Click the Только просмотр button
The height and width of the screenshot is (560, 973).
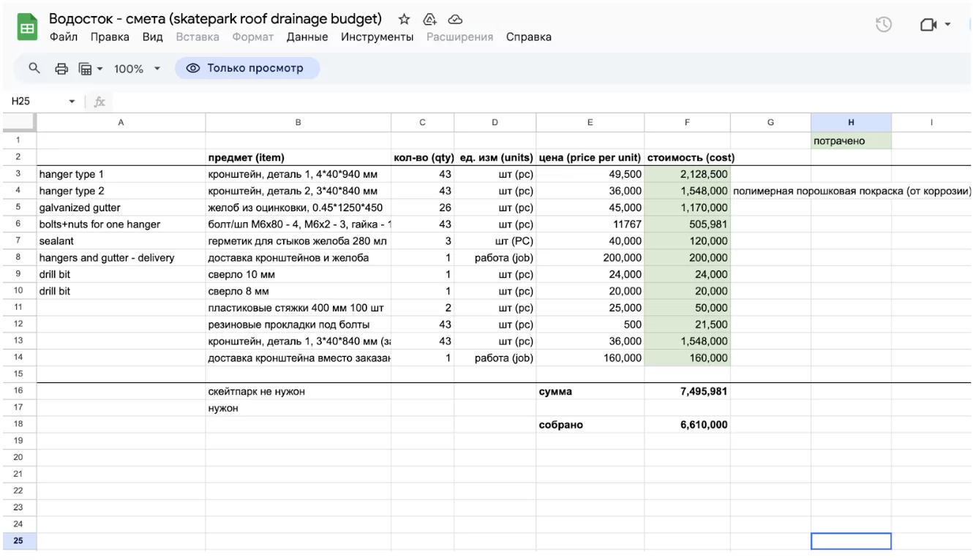click(247, 68)
